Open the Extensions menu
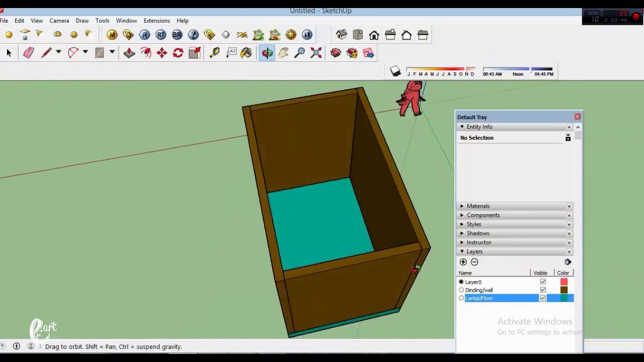 coord(156,21)
